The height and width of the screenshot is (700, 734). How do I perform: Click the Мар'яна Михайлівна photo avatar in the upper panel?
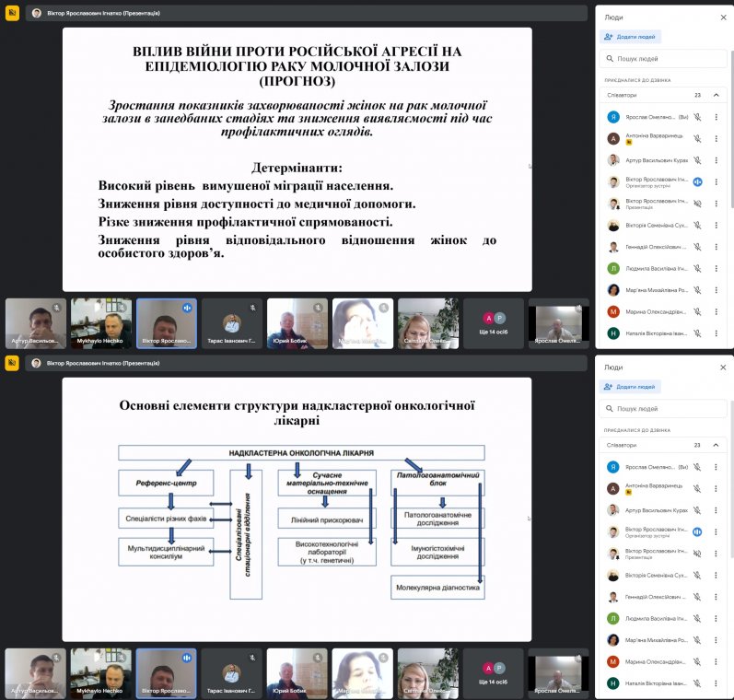click(613, 290)
